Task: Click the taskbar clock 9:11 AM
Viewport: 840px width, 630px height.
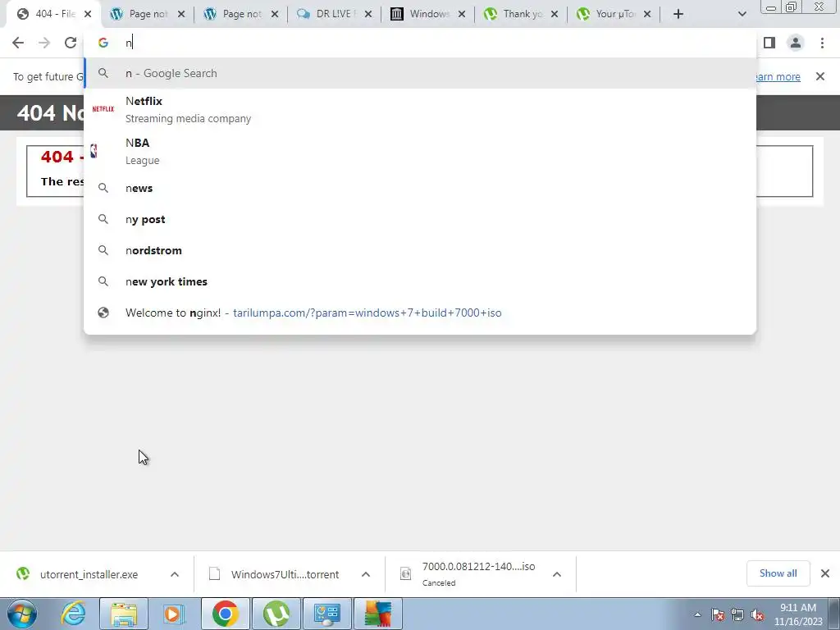Action: 797,614
